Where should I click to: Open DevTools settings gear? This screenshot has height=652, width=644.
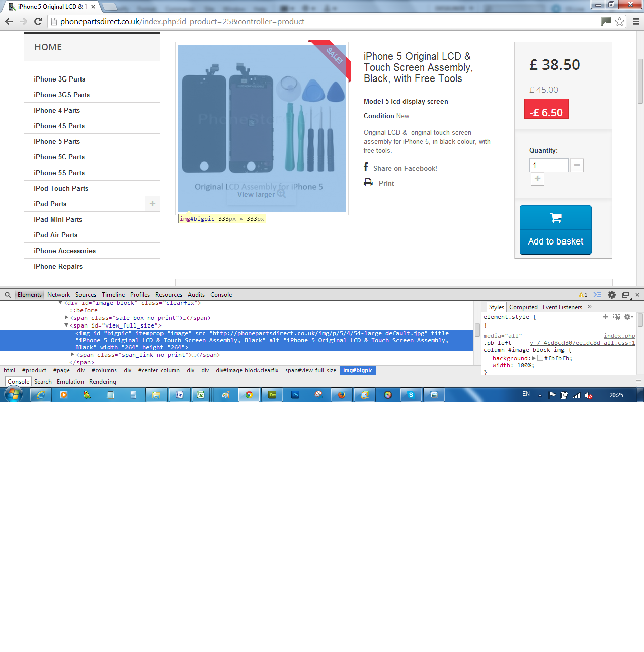(612, 295)
